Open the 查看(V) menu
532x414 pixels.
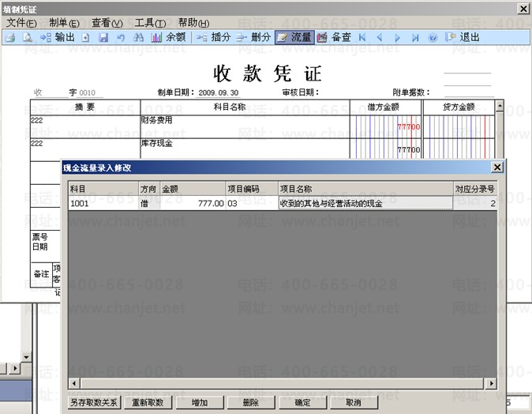click(x=107, y=23)
